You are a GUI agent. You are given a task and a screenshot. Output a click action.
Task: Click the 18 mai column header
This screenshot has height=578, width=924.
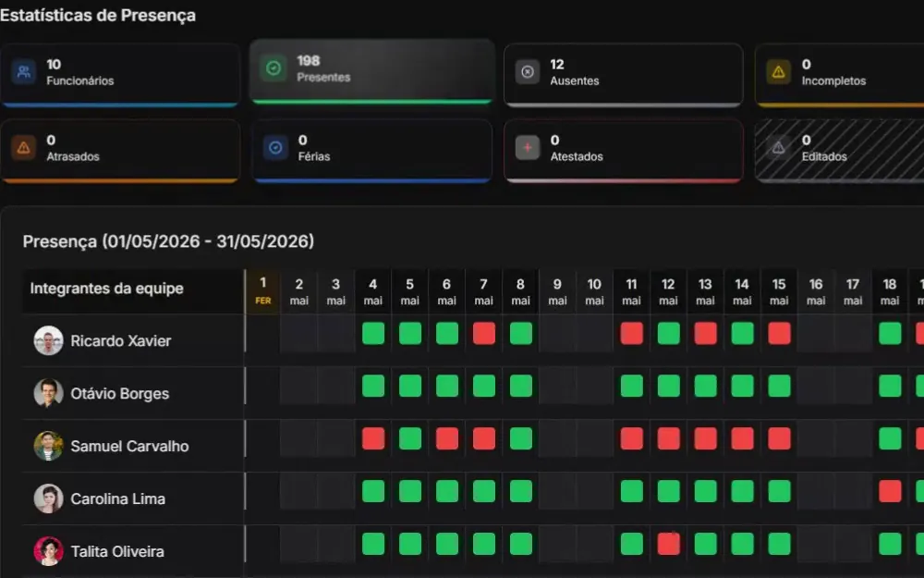[890, 291]
